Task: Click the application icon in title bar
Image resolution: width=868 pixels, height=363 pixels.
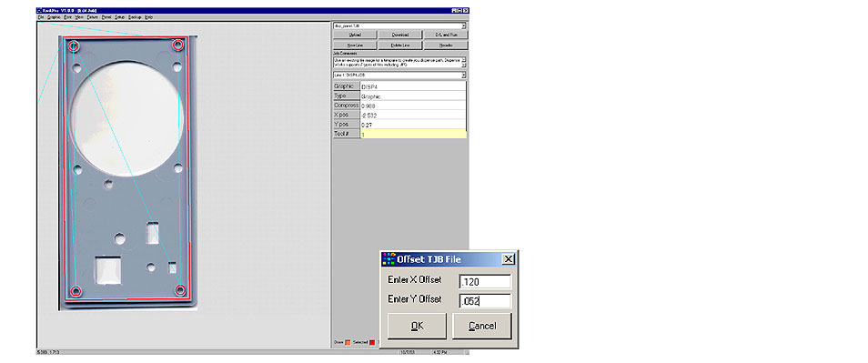Action: point(39,11)
